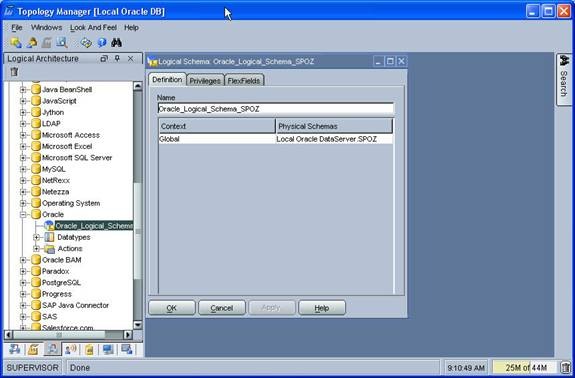Screen dimensions: 575x378
Task: Click the dialog Help button
Action: coord(322,308)
